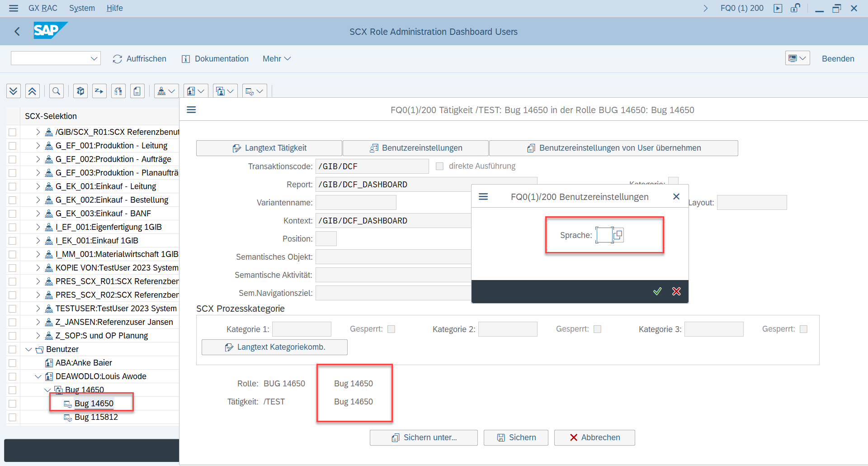
Task: Click the magnifier search icon in toolbar
Action: 56,91
